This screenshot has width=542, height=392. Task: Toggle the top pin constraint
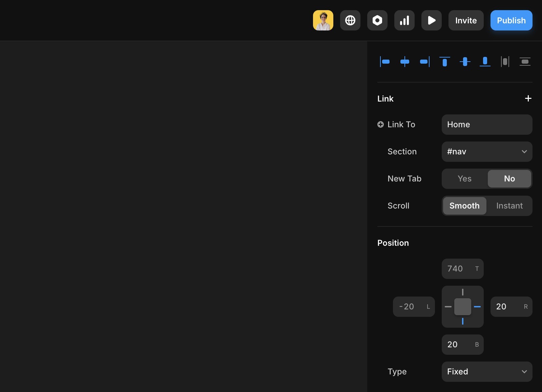462,292
